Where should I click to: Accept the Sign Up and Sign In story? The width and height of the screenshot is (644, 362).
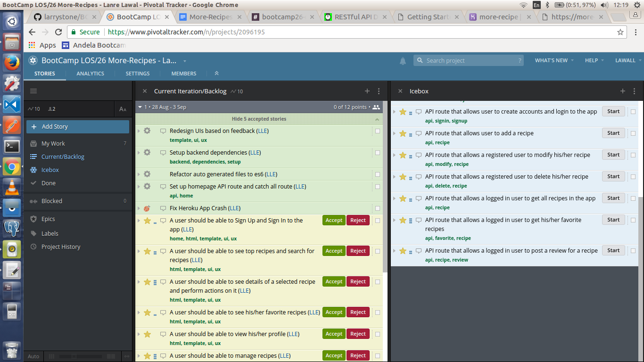tap(334, 220)
